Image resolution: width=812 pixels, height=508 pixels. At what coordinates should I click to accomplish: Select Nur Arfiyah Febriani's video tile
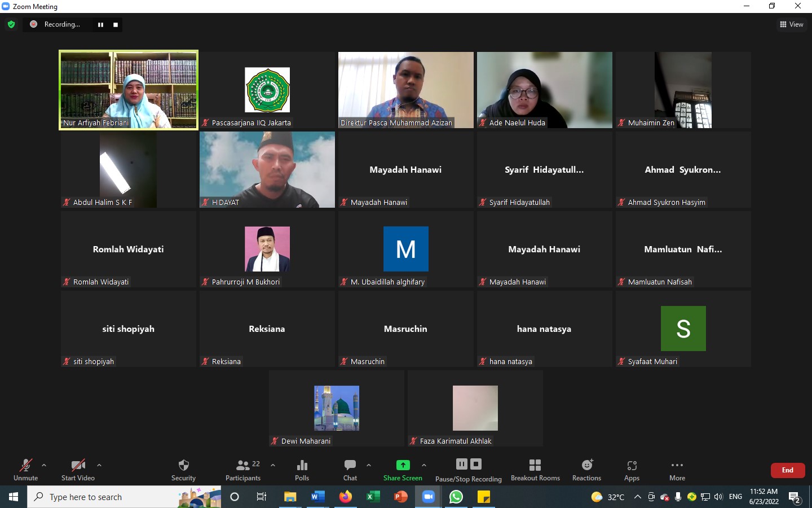coord(129,90)
